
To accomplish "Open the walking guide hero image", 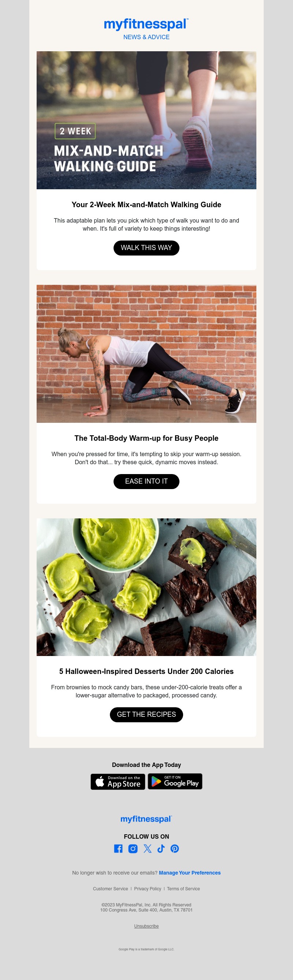I will (146, 120).
